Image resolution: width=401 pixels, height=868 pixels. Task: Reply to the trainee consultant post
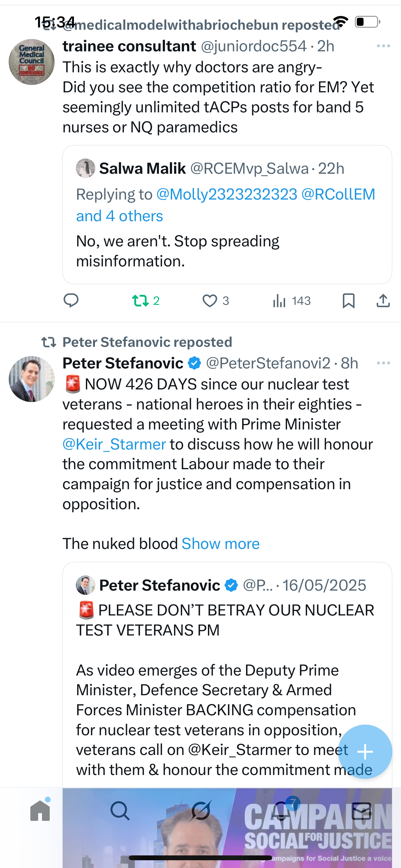click(x=71, y=300)
